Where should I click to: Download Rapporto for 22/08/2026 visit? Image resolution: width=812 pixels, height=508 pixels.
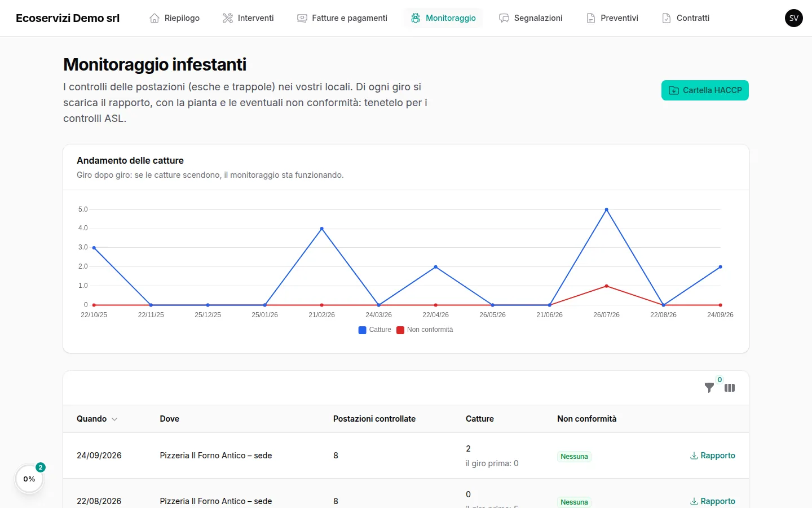coord(713,501)
